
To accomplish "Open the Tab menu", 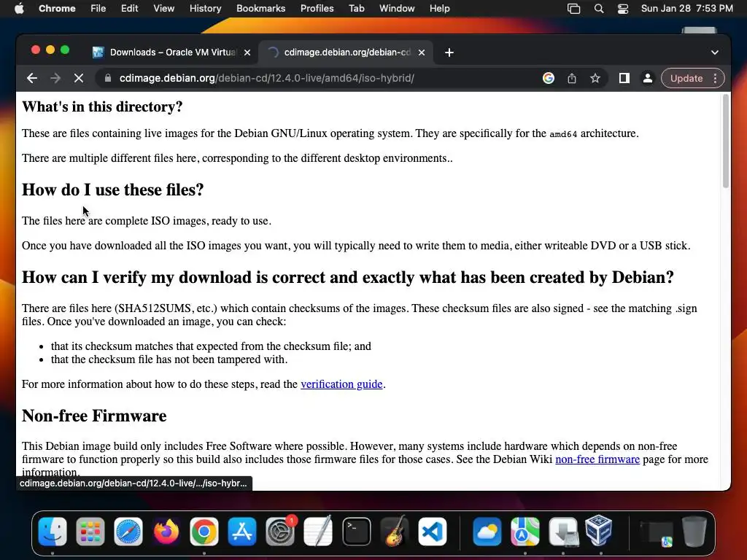I will pos(356,8).
